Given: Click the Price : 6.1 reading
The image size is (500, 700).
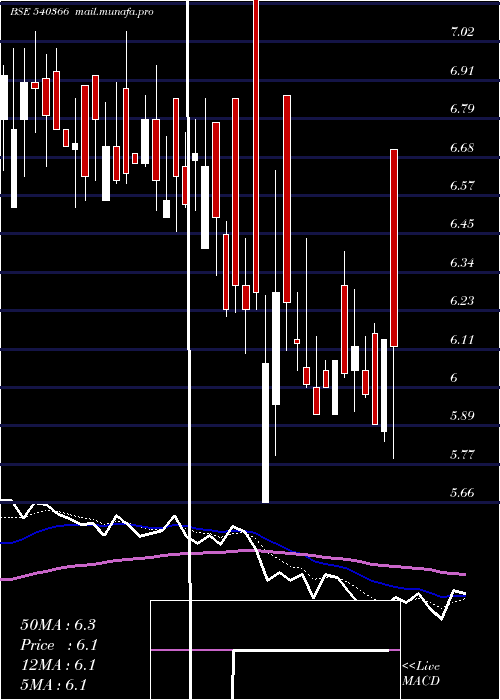Looking at the screenshot, I should (59, 645).
